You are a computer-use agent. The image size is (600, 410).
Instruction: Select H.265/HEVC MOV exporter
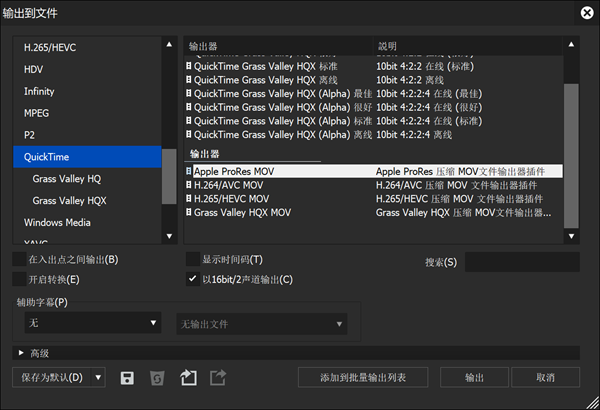(374, 199)
